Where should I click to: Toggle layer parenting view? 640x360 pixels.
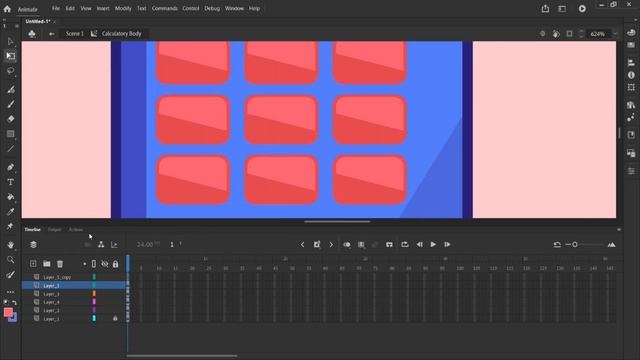pyautogui.click(x=101, y=244)
